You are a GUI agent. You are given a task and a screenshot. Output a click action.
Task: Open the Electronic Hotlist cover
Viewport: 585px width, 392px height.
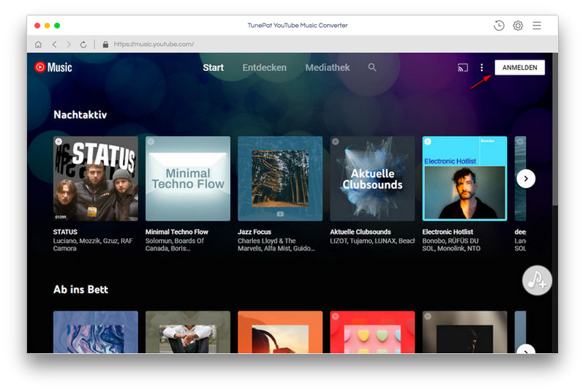pyautogui.click(x=464, y=178)
